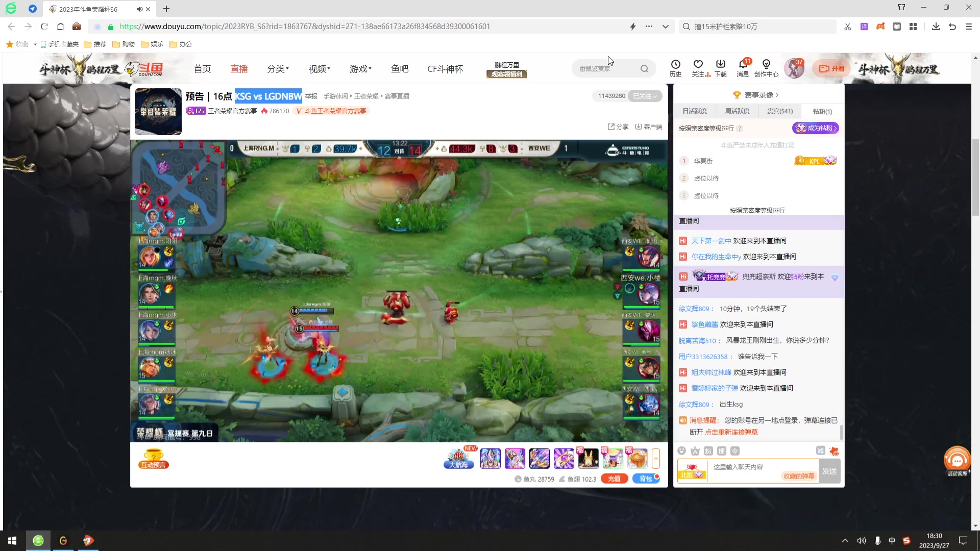Click browser refresh icon
The width and height of the screenshot is (980, 551).
(x=44, y=27)
